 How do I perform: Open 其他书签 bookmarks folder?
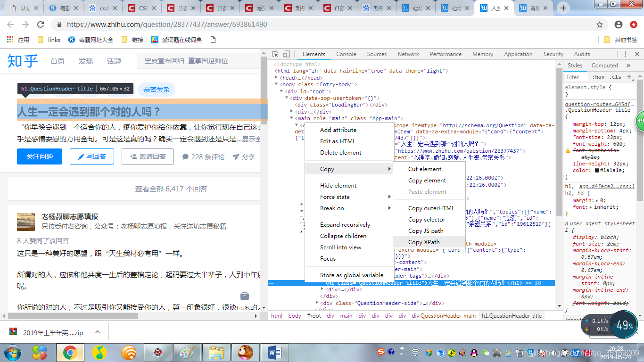[621, 40]
